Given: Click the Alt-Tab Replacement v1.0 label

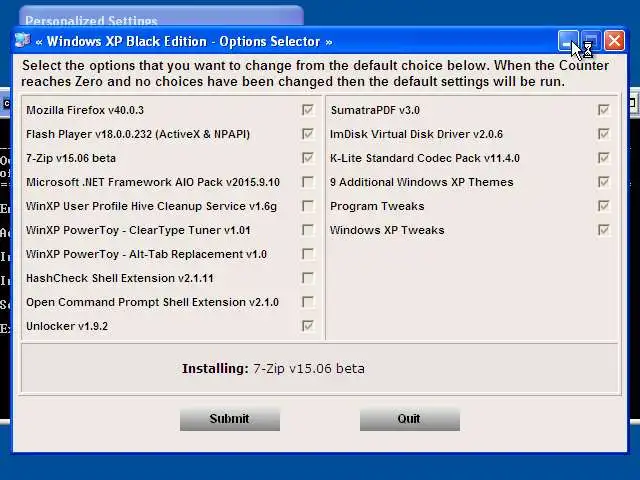Looking at the screenshot, I should pos(147,254).
